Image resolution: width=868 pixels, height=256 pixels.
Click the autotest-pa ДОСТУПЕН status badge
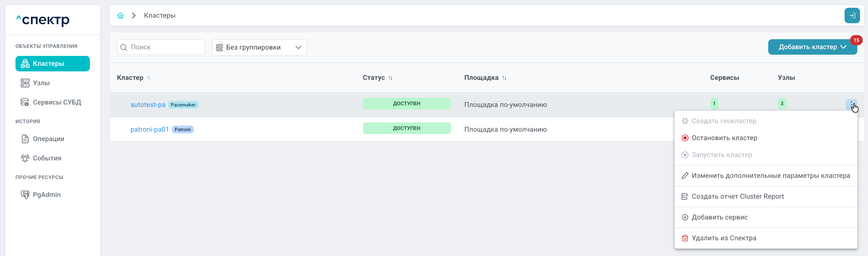click(407, 104)
